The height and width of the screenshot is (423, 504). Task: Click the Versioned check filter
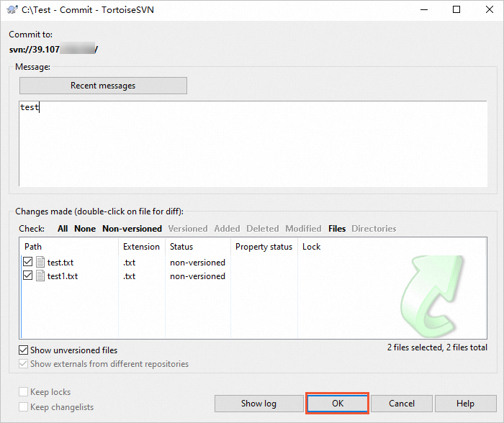(188, 228)
